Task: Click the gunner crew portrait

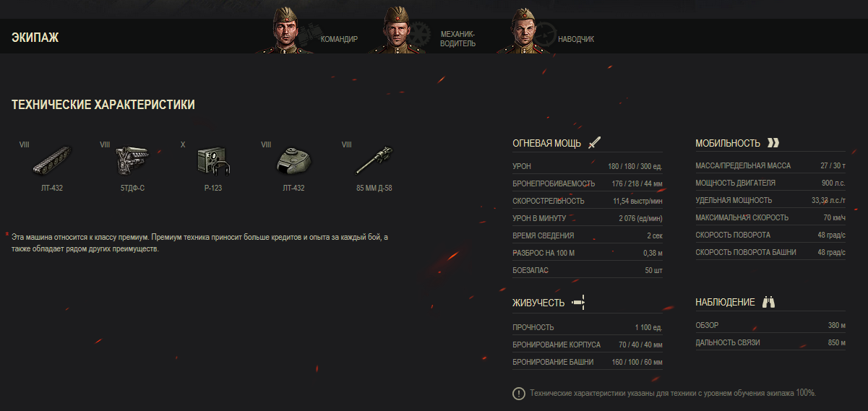Action: 525,30
